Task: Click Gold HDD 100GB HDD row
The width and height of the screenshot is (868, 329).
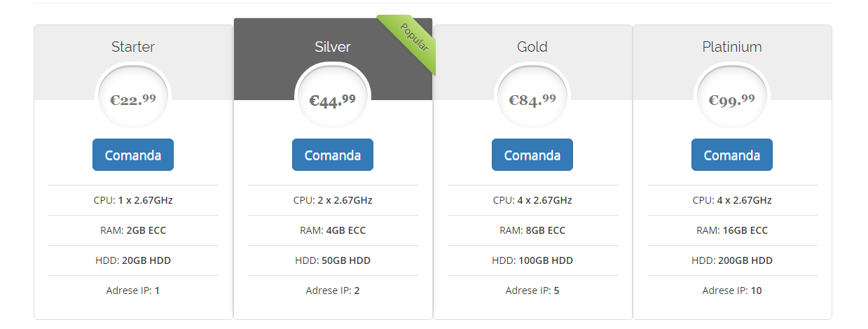Action: click(x=532, y=260)
